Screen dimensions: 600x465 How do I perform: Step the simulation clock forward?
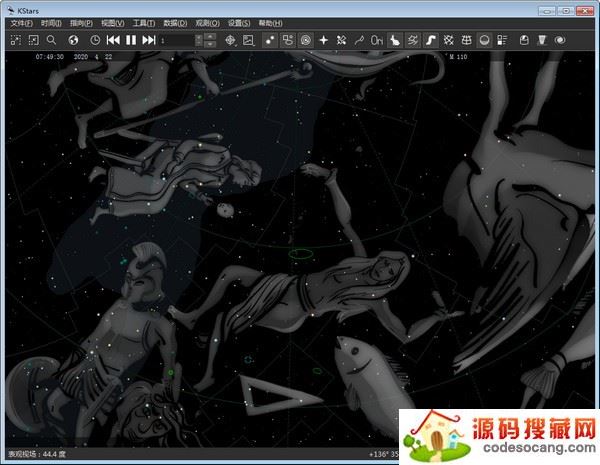[149, 40]
